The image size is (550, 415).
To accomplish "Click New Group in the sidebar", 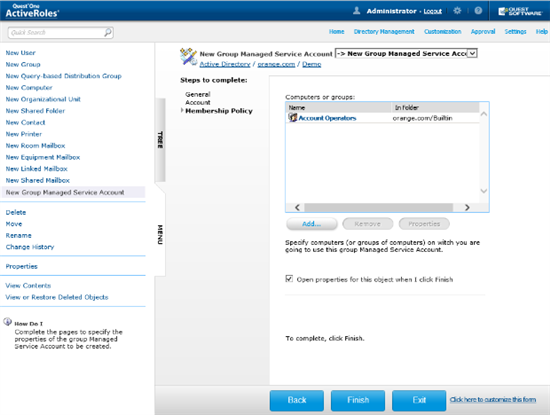I will (23, 64).
